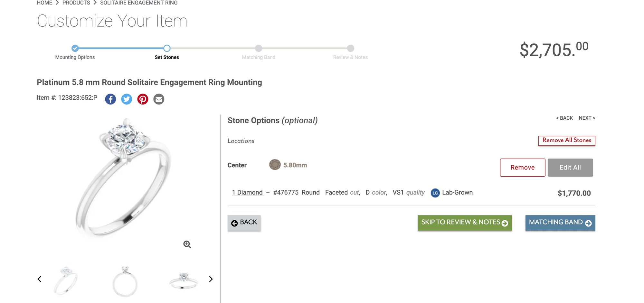Screen dimensions: 644x303
Task: Zoom in on ring image with magnifier
Action: click(x=187, y=244)
